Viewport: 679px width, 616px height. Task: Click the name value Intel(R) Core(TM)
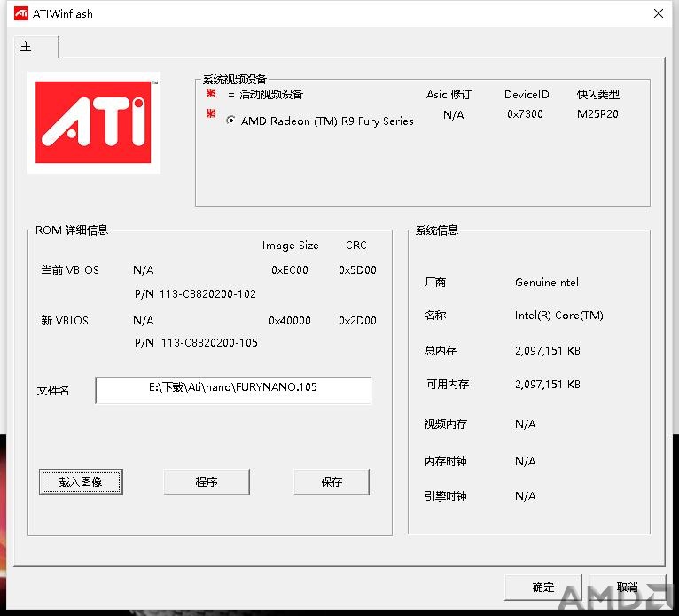[559, 316]
